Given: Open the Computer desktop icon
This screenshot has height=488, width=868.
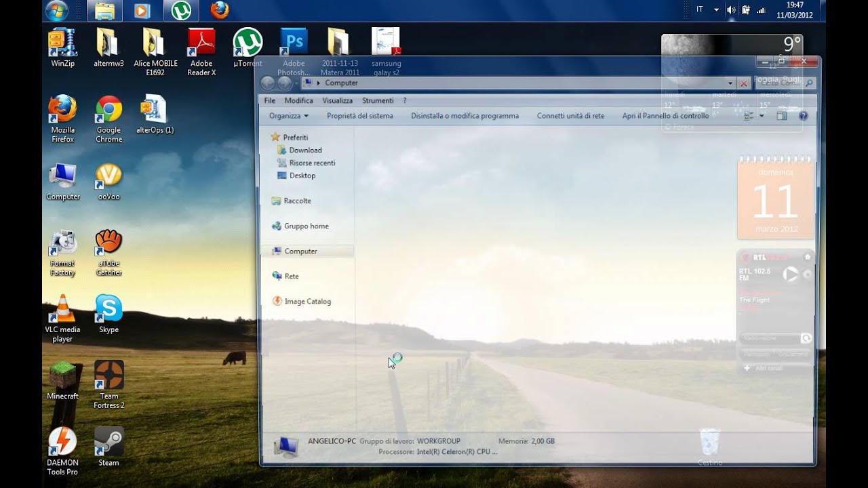Looking at the screenshot, I should click(62, 181).
